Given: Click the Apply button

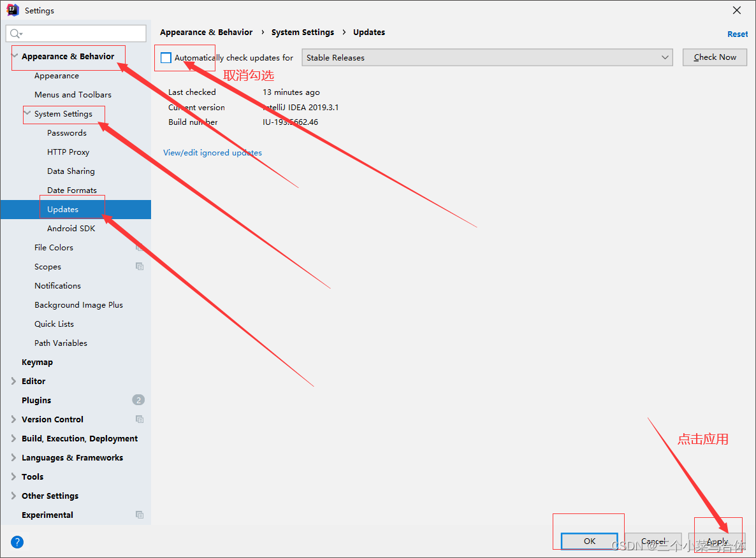Looking at the screenshot, I should 717,541.
